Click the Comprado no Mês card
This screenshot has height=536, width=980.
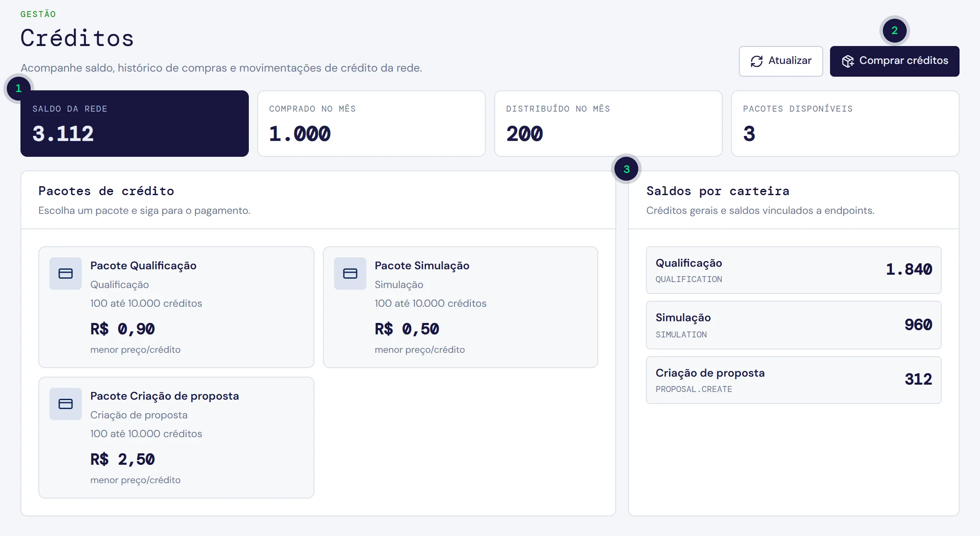coord(372,124)
